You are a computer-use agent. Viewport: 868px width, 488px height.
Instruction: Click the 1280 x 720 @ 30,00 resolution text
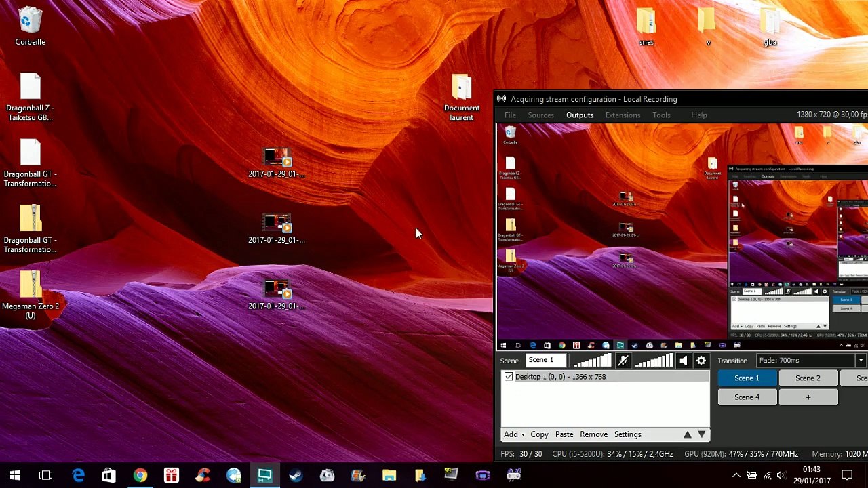point(832,115)
